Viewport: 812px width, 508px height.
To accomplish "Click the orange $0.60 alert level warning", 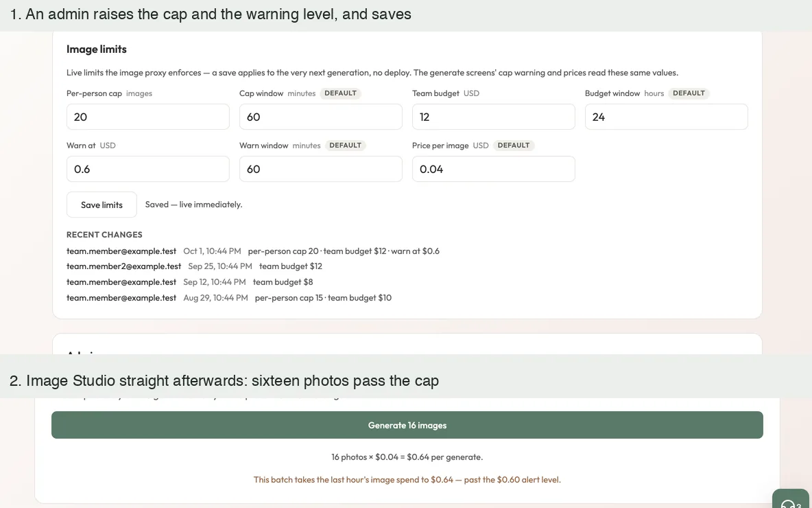I will (x=407, y=480).
